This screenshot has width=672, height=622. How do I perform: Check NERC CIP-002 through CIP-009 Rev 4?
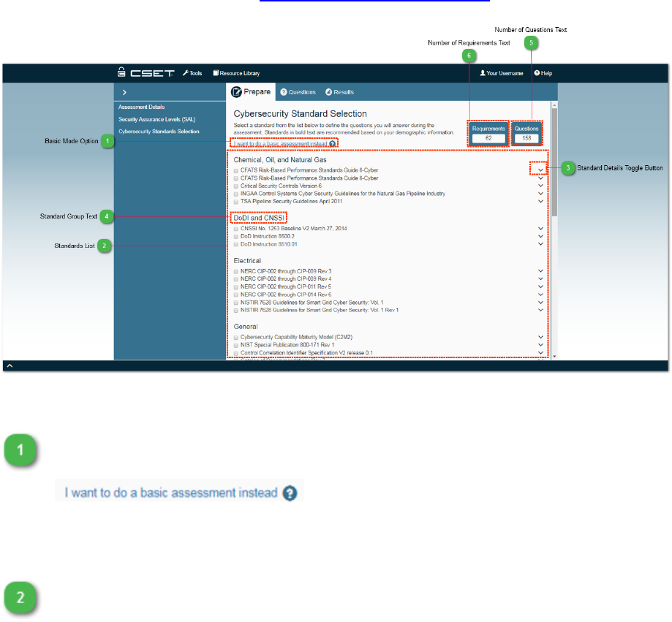pyautogui.click(x=236, y=279)
